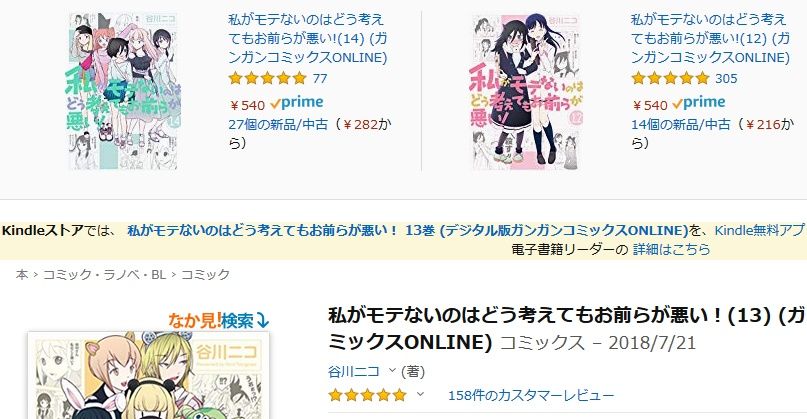Open volume 12 manga cover thumbnail
This screenshot has height=419, width=807.
[x=526, y=92]
